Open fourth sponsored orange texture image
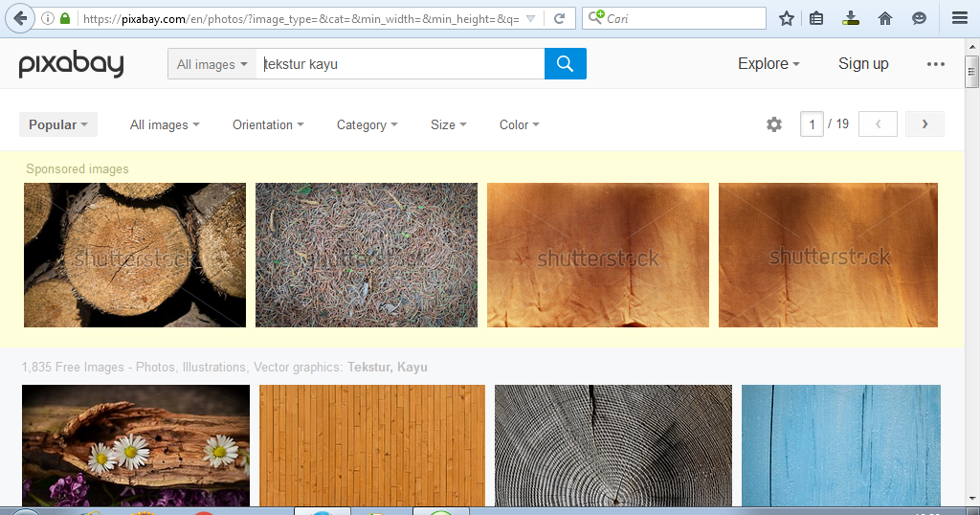 (x=828, y=255)
